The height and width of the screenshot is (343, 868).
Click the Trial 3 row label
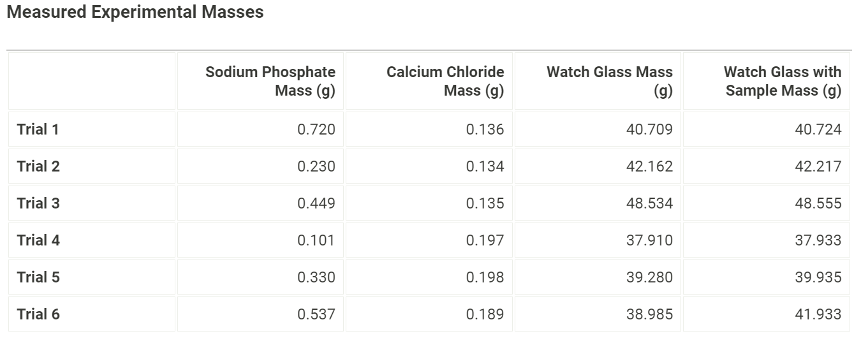tap(38, 203)
